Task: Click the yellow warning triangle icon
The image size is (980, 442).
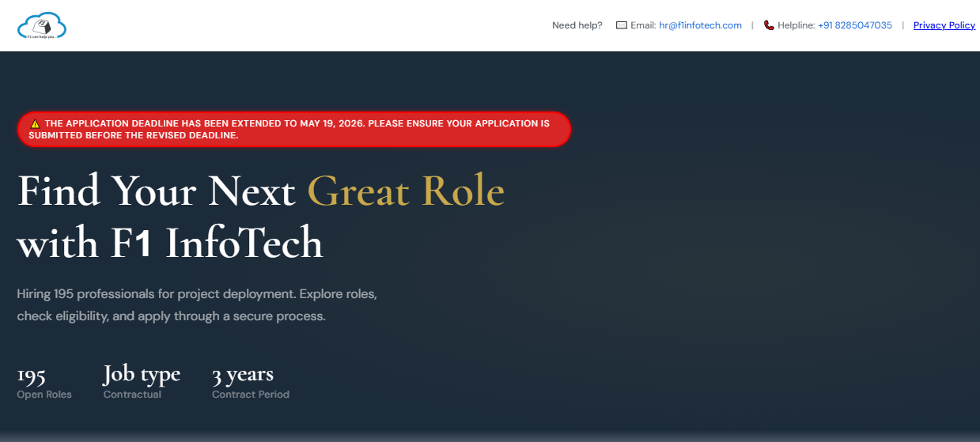Action: (x=35, y=124)
